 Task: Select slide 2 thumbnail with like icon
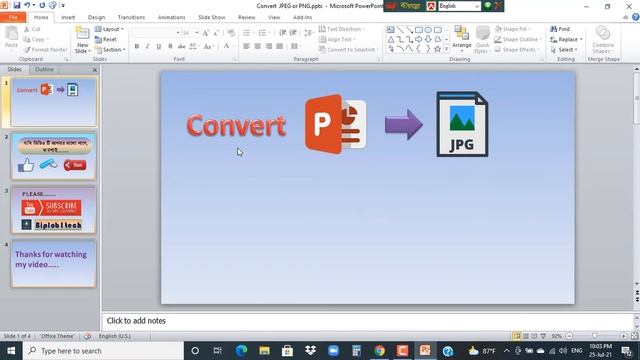[x=54, y=156]
